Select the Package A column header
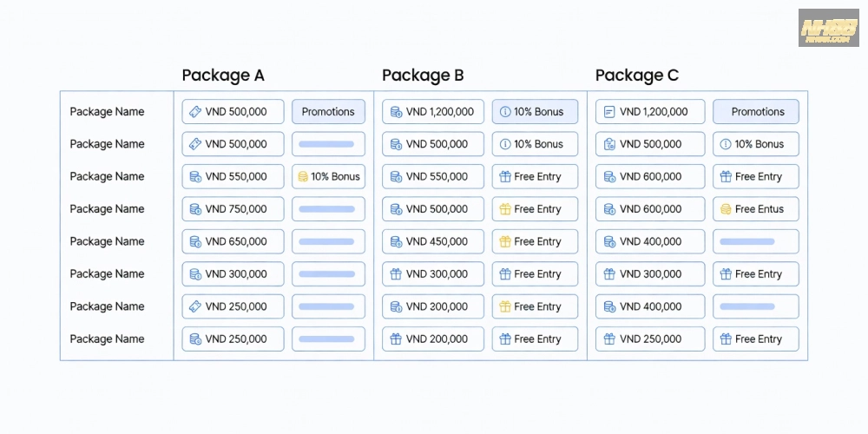This screenshot has width=868, height=434. tap(223, 76)
